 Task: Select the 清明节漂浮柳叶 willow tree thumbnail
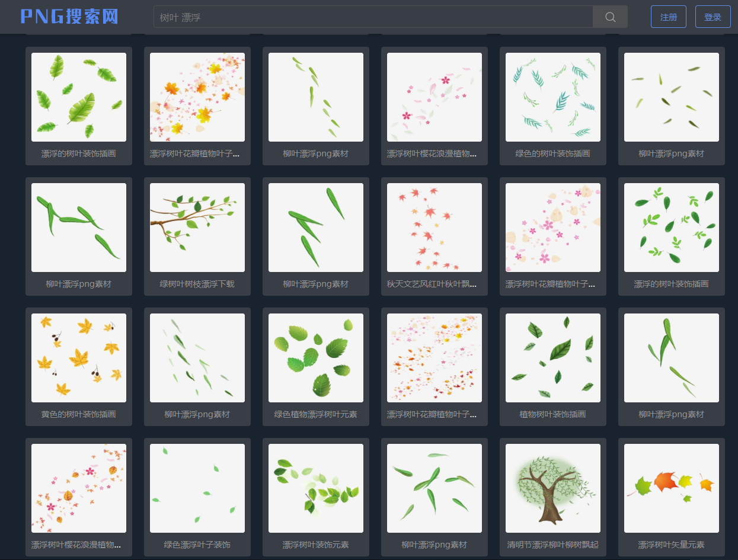(x=553, y=488)
